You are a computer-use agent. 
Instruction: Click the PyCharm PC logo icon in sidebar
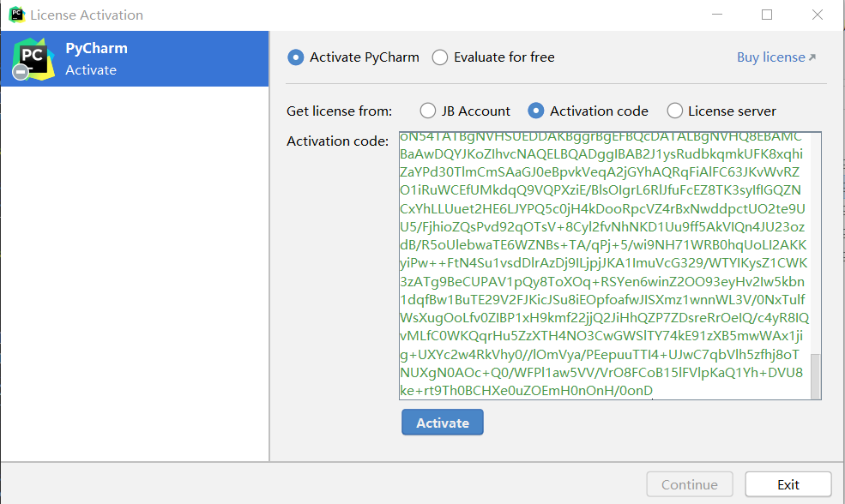pos(33,58)
